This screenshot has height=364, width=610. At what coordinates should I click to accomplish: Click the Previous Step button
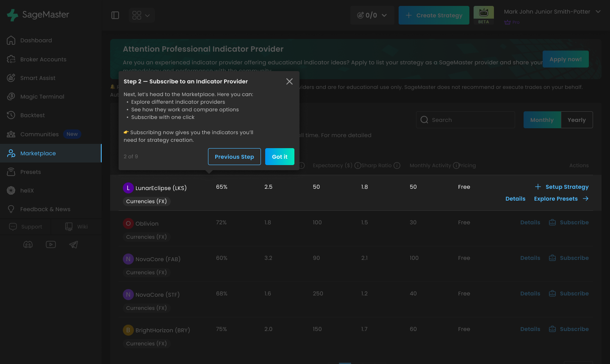pyautogui.click(x=234, y=157)
